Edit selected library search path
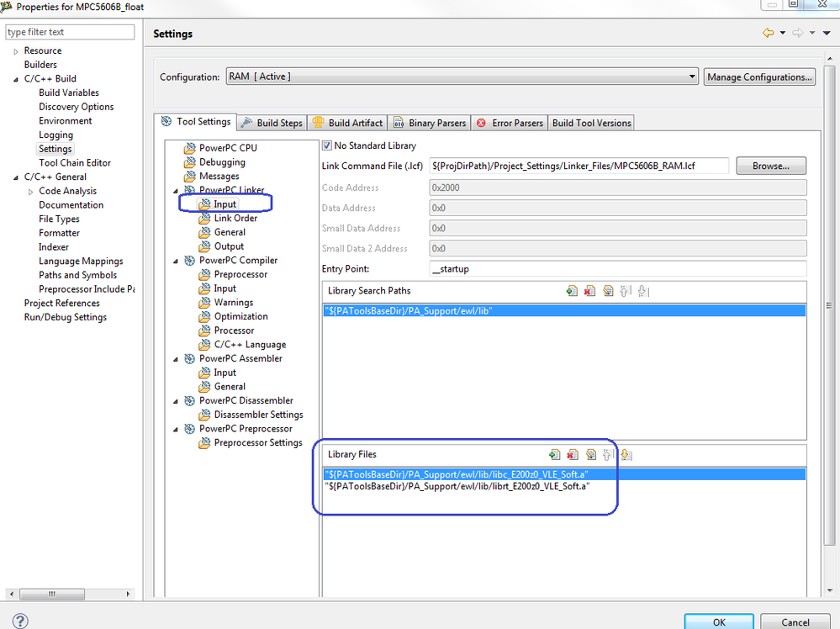The height and width of the screenshot is (629, 840). pyautogui.click(x=608, y=291)
